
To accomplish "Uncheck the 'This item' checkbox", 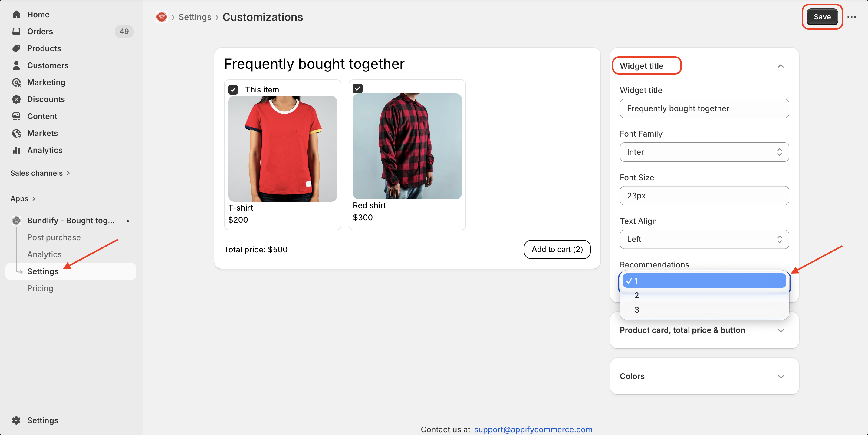I will pyautogui.click(x=233, y=89).
